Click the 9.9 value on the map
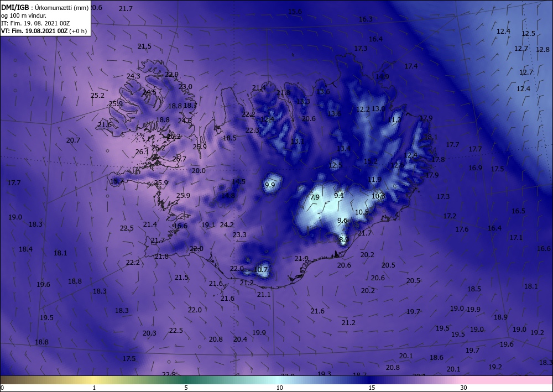 (x=270, y=185)
